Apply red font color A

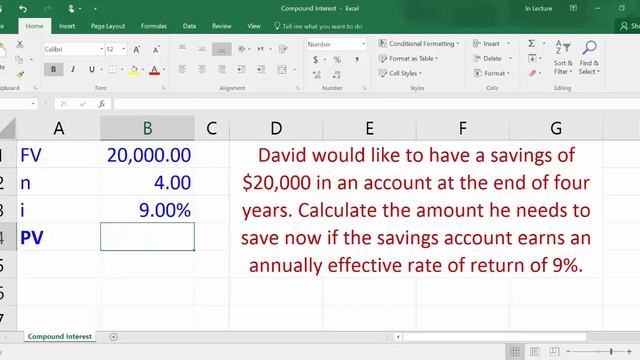[x=154, y=70]
